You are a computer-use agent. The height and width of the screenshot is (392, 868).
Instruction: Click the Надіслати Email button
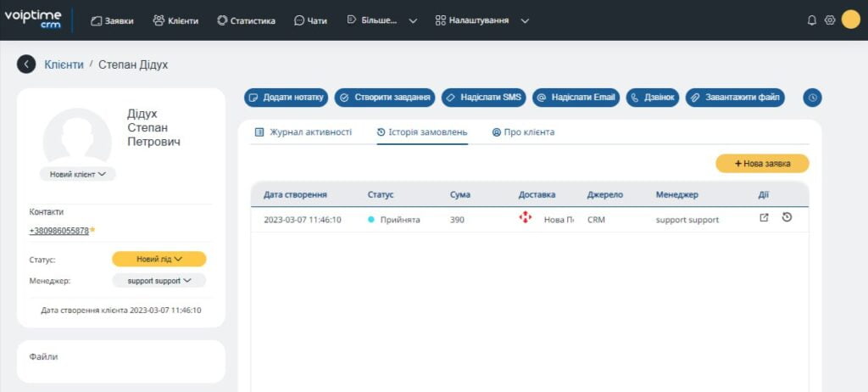576,98
